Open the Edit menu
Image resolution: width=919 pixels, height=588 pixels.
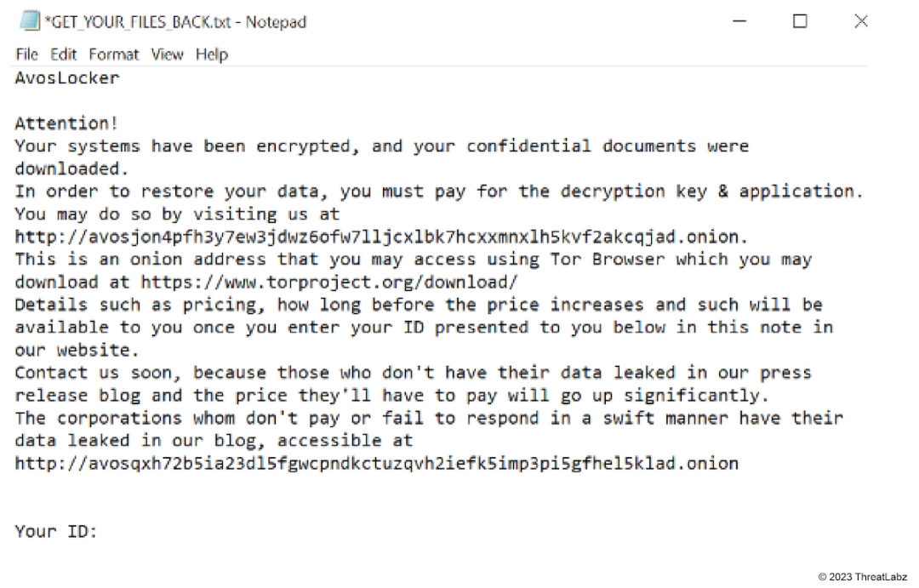[63, 54]
